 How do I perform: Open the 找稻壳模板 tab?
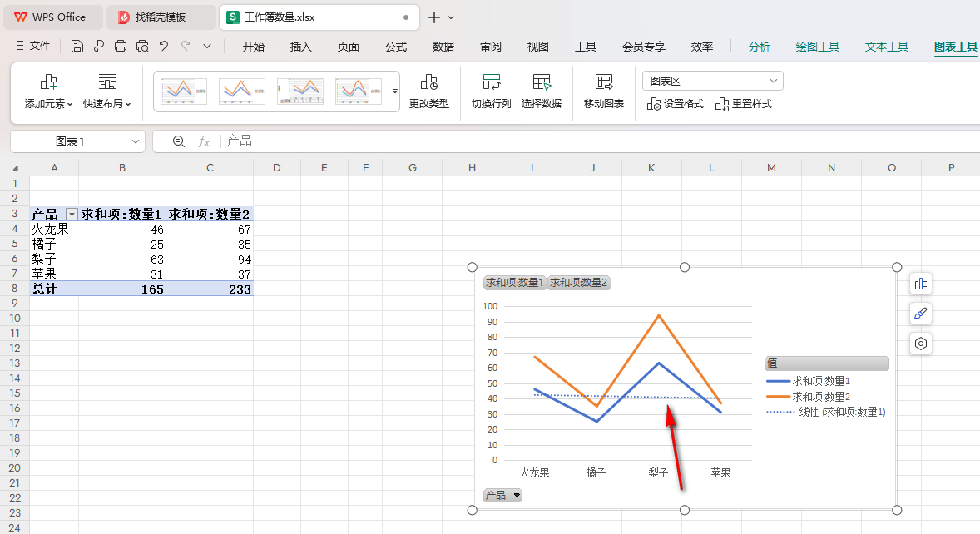160,17
